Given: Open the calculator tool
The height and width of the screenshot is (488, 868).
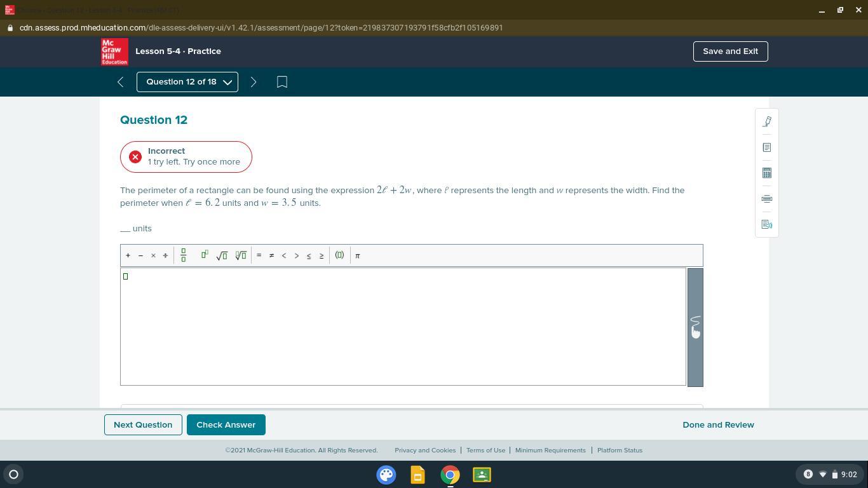Looking at the screenshot, I should (767, 173).
